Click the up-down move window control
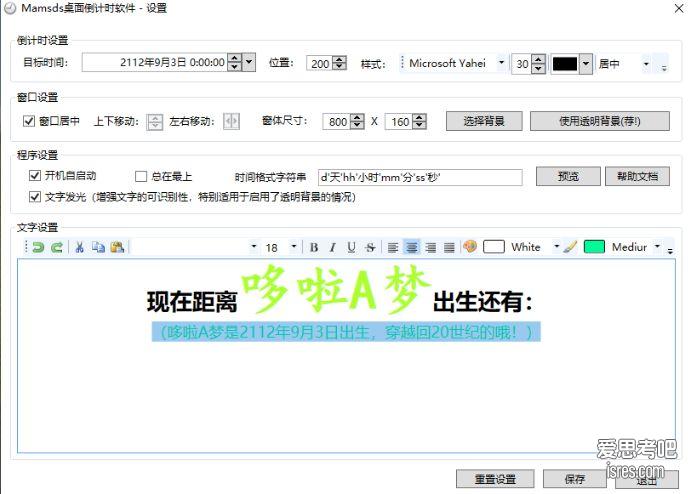This screenshot has width=691, height=494. pyautogui.click(x=155, y=122)
